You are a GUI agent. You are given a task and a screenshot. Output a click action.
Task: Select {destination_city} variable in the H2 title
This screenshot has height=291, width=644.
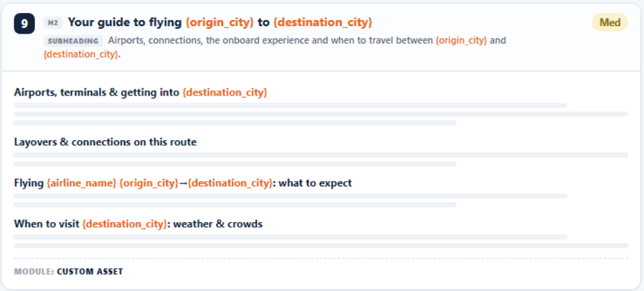click(x=323, y=23)
